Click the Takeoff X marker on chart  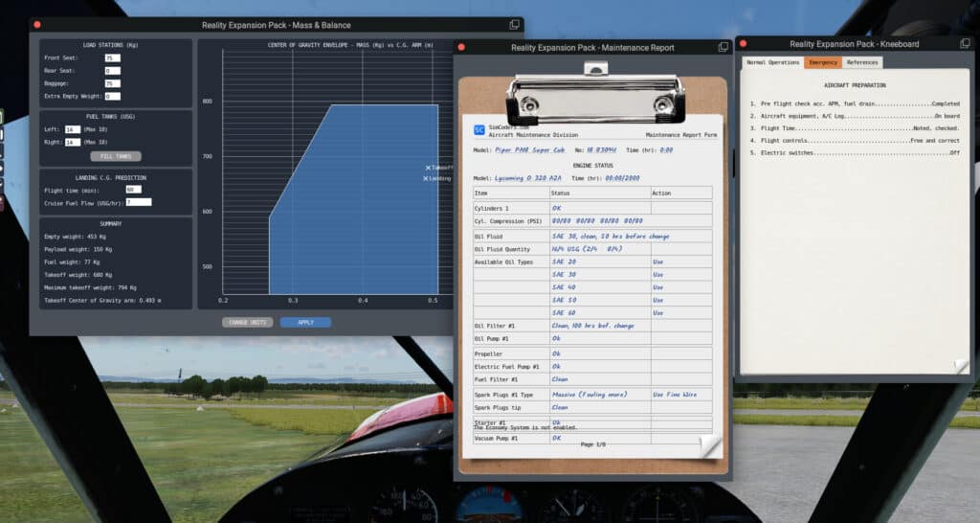[x=429, y=168]
